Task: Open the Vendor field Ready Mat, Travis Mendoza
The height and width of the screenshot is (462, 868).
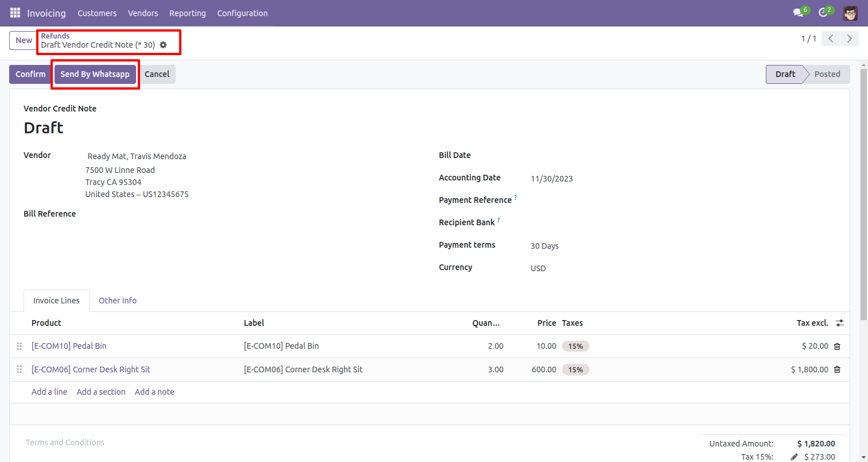Action: (x=137, y=156)
